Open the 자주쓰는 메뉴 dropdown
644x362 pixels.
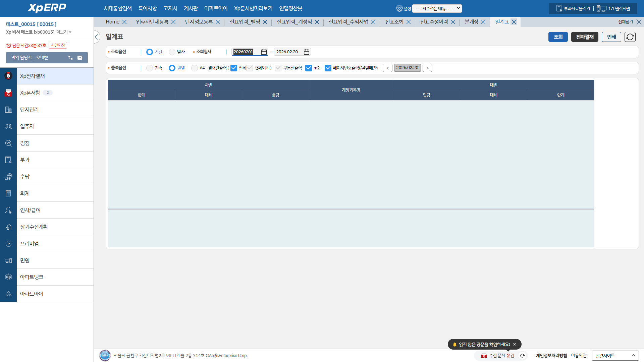coord(437,8)
